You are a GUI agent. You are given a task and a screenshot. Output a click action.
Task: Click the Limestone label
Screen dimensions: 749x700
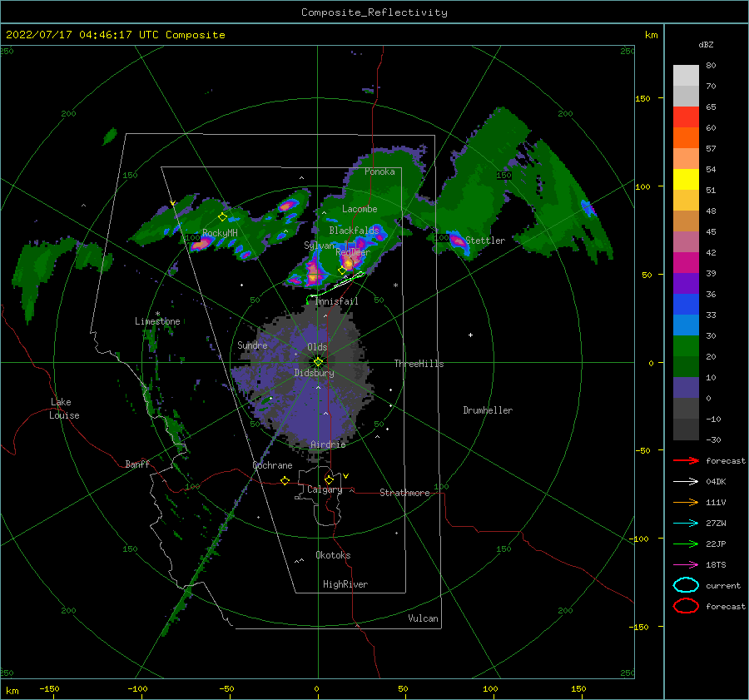pos(157,321)
